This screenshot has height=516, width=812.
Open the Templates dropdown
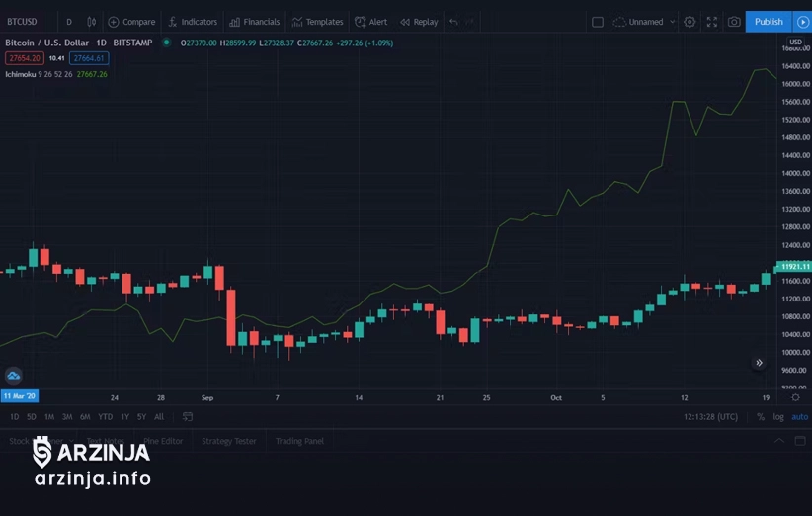click(318, 22)
